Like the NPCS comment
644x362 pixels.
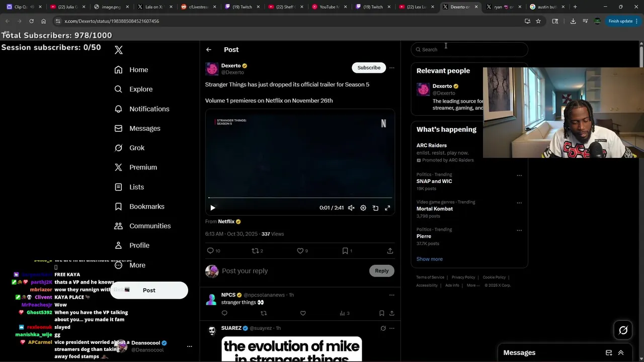[303, 313]
